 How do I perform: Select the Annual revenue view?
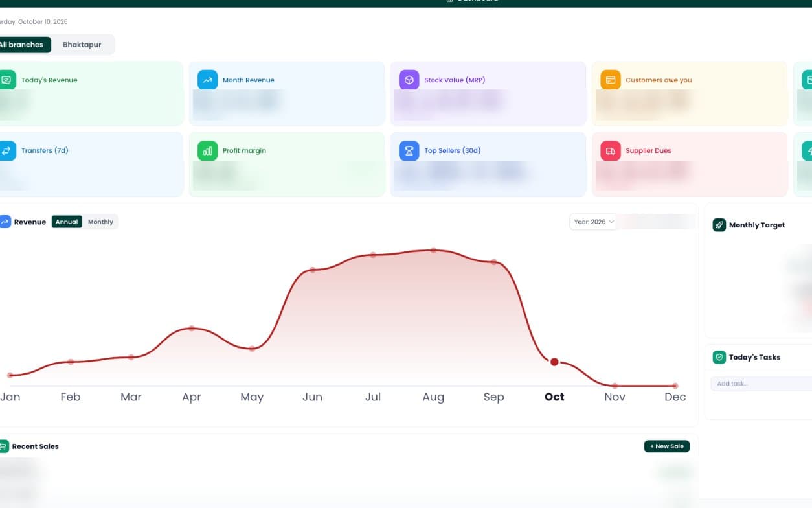67,222
